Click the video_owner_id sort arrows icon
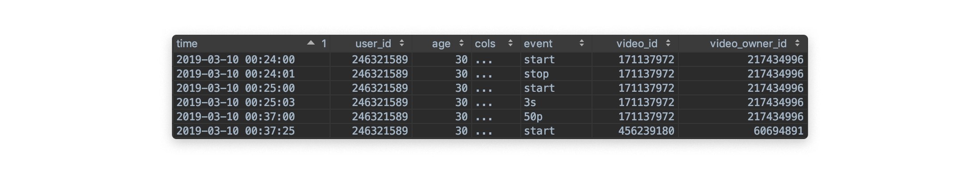Image resolution: width=980 pixels, height=180 pixels. (797, 43)
